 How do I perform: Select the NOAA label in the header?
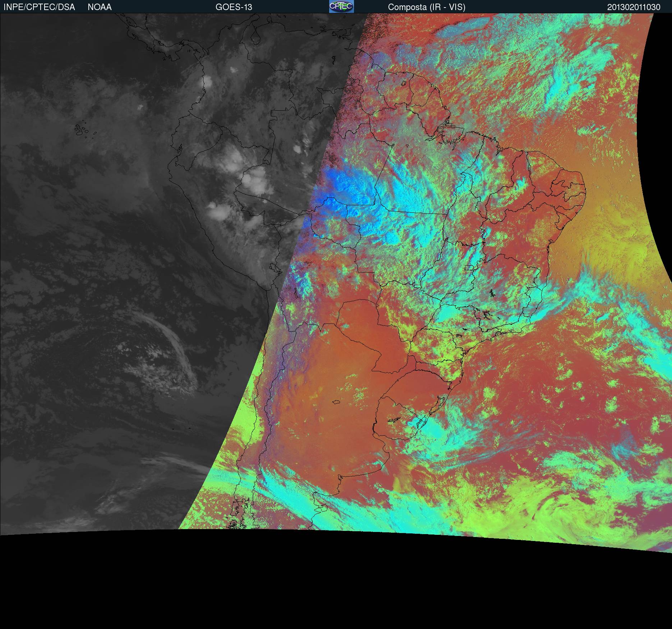(100, 7)
